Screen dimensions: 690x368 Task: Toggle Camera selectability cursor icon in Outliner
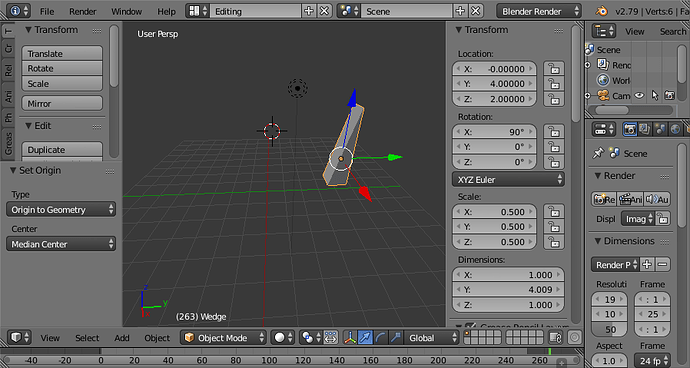pos(655,95)
